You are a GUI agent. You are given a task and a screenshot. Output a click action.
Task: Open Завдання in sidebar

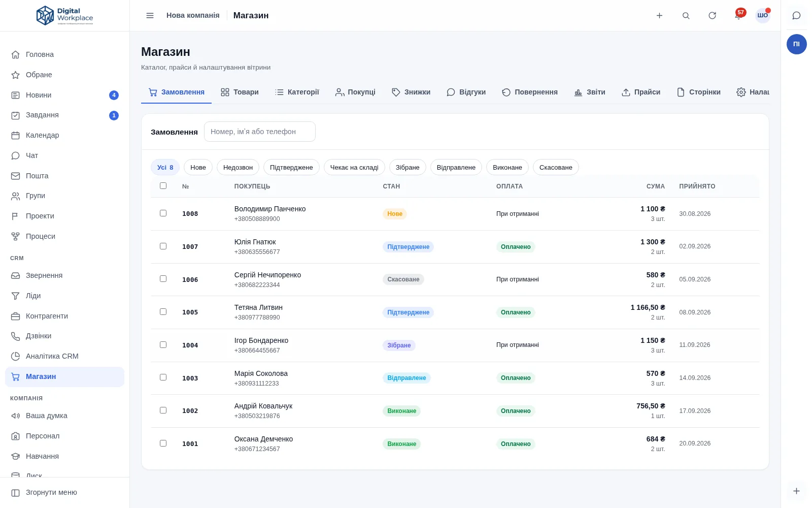click(64, 115)
